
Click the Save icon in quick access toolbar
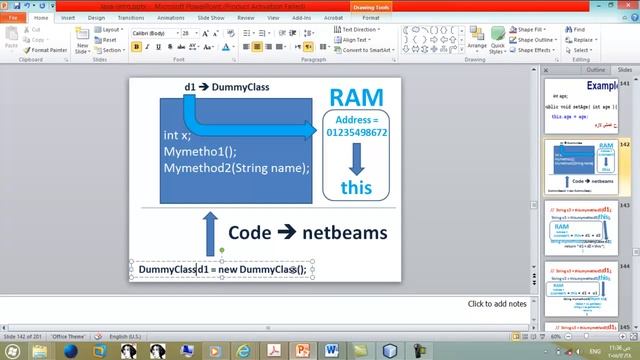coord(17,6)
